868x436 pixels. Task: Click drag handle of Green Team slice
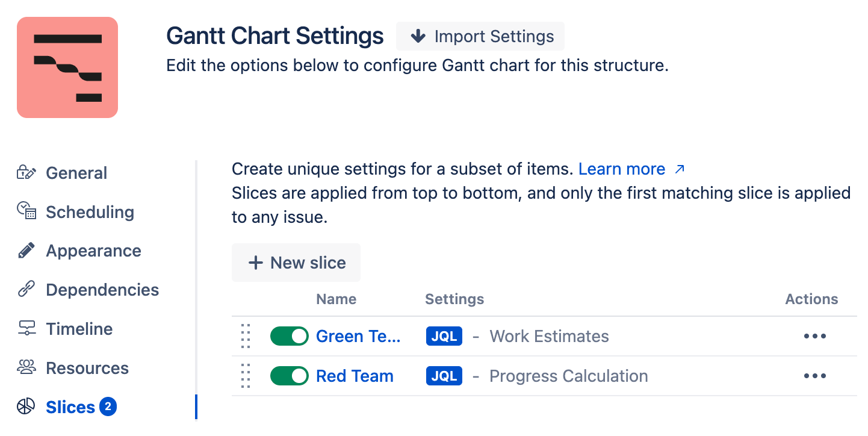pyautogui.click(x=245, y=336)
